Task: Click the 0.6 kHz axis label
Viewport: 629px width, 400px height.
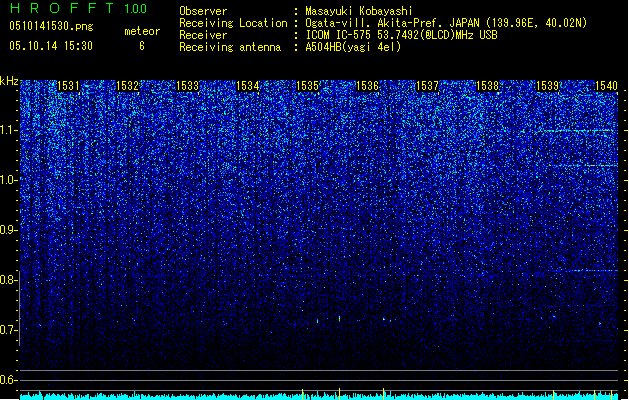Action: click(9, 380)
